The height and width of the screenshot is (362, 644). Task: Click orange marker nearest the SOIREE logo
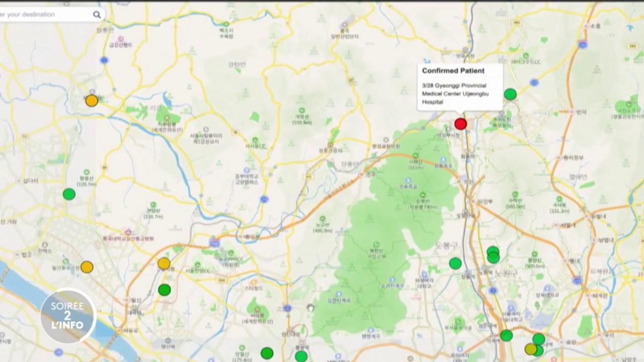tap(87, 267)
